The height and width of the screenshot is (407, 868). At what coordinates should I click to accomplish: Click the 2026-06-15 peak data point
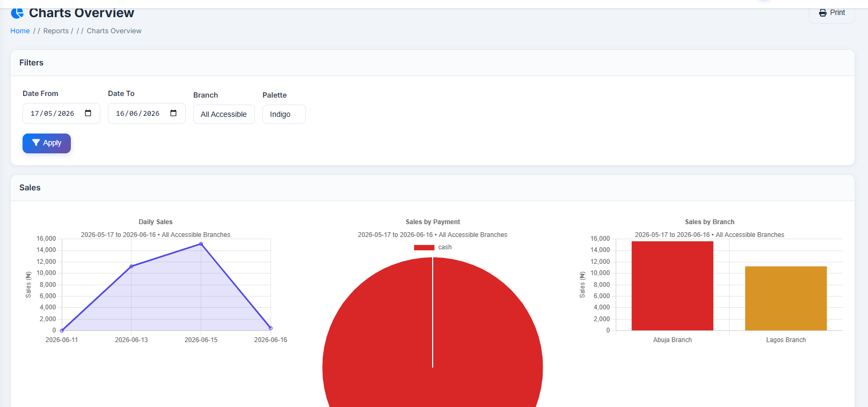[201, 244]
